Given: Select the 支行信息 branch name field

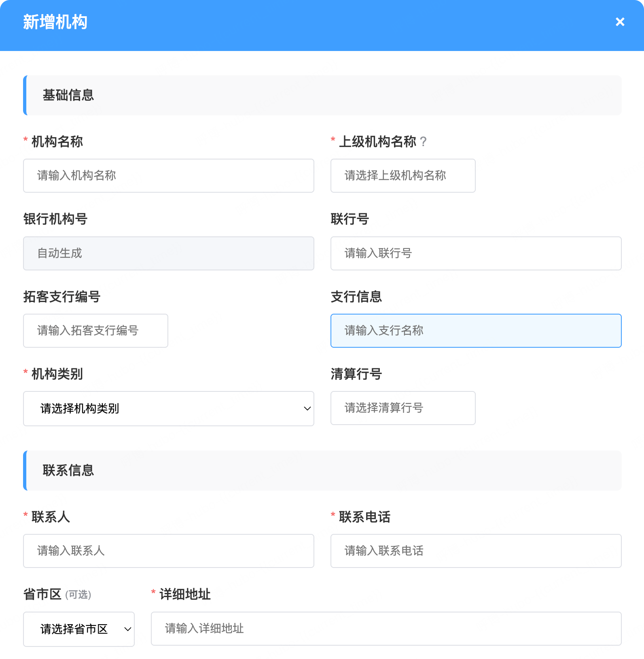Looking at the screenshot, I should pos(476,331).
